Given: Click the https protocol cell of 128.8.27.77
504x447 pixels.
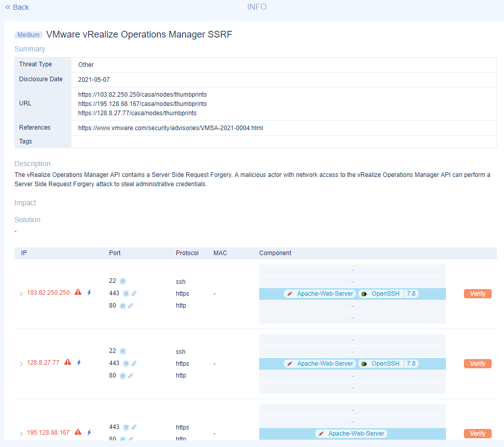Looking at the screenshot, I should point(182,364).
